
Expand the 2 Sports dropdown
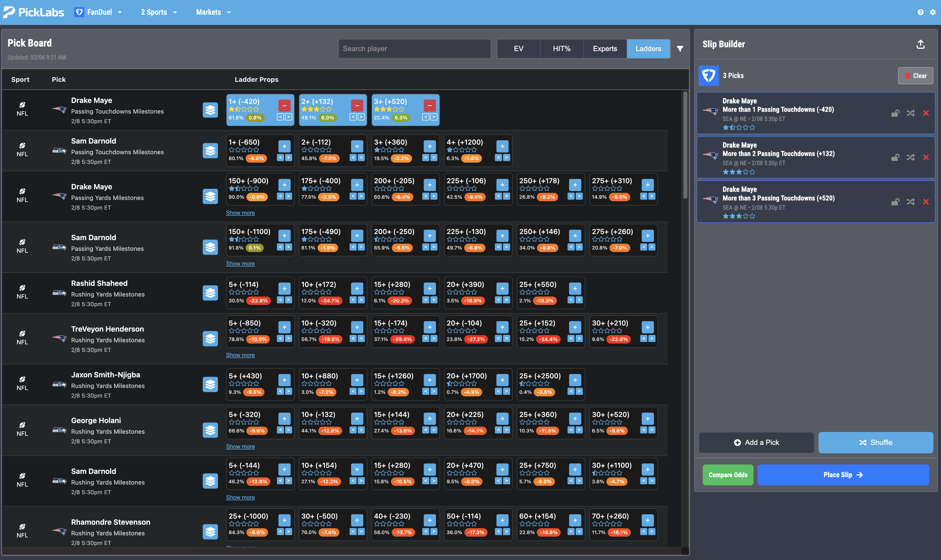[x=159, y=12]
